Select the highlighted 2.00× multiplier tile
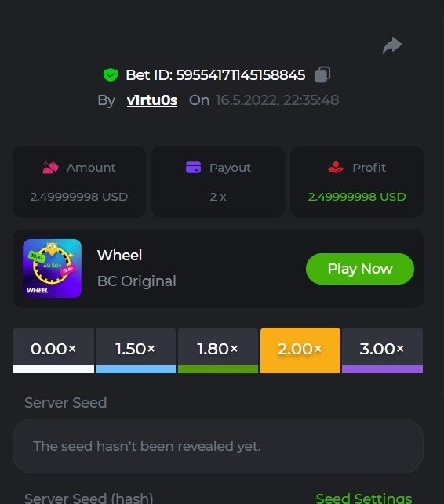 pos(300,350)
